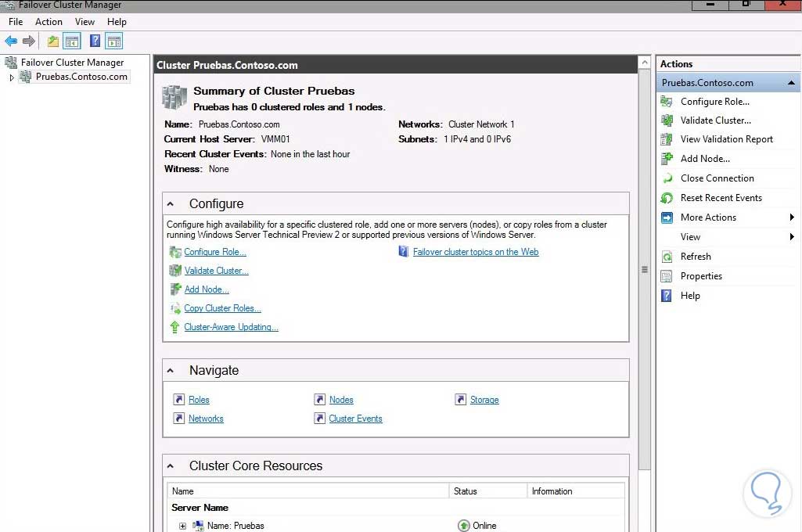Click the summary pane scrollbar thumb
This screenshot has width=802, height=532.
pos(645,270)
